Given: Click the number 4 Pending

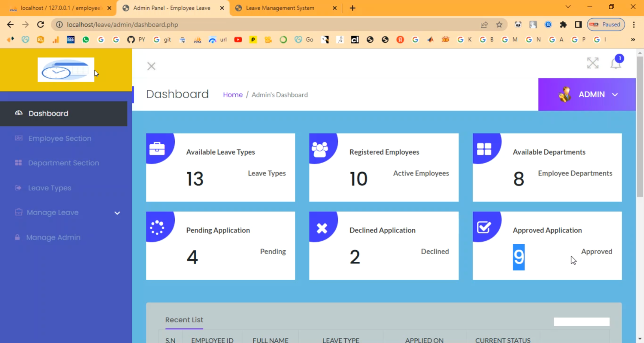Looking at the screenshot, I should tap(192, 257).
